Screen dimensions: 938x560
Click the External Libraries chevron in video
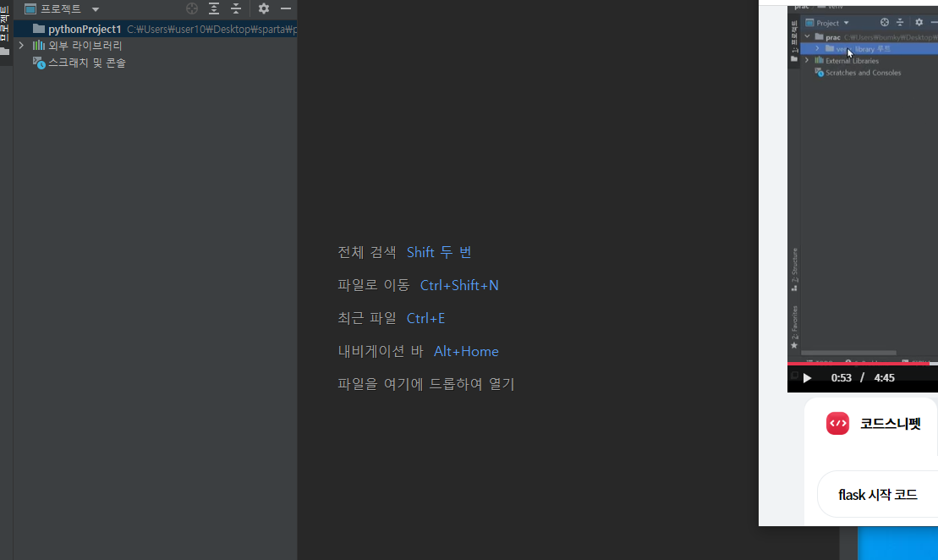tap(807, 60)
